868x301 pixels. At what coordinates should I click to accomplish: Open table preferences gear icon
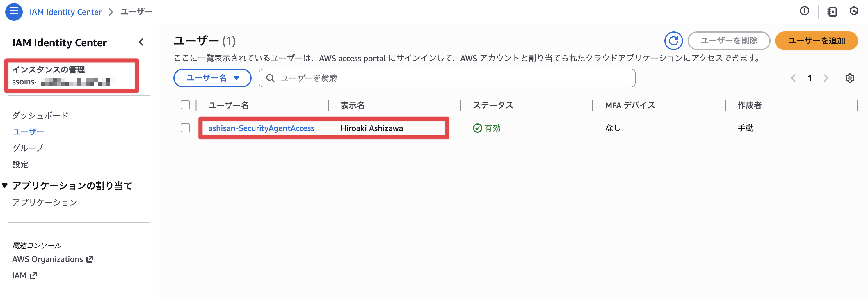pyautogui.click(x=849, y=78)
